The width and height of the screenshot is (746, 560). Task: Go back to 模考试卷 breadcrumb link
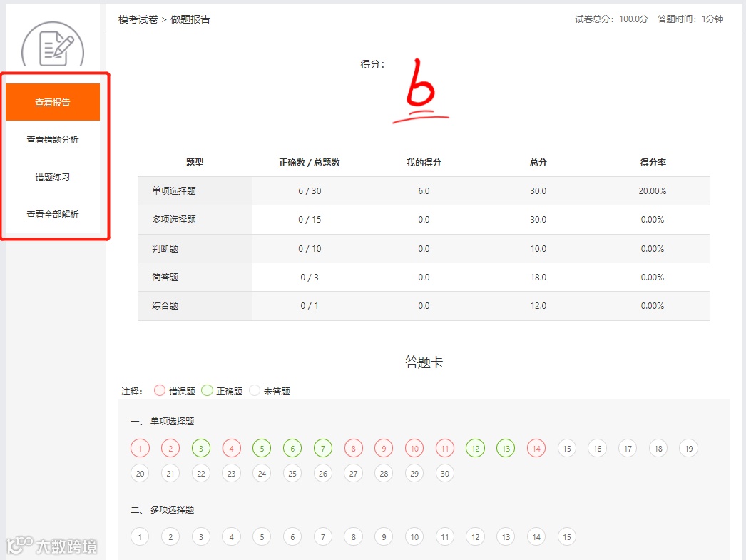tap(138, 19)
